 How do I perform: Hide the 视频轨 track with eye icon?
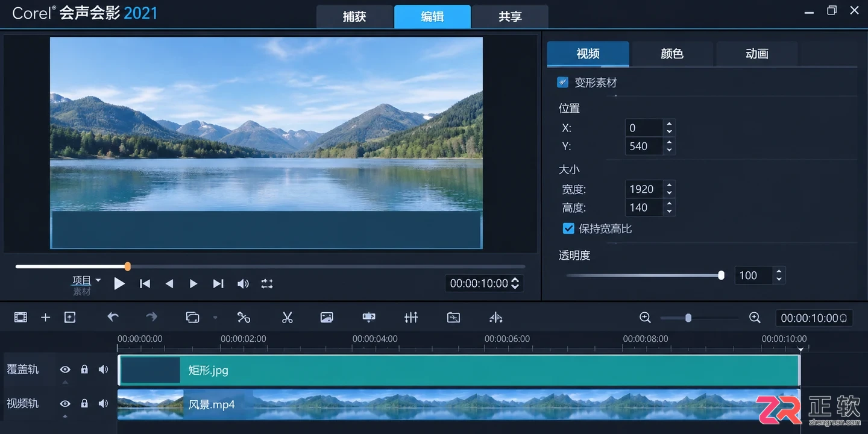(x=65, y=403)
